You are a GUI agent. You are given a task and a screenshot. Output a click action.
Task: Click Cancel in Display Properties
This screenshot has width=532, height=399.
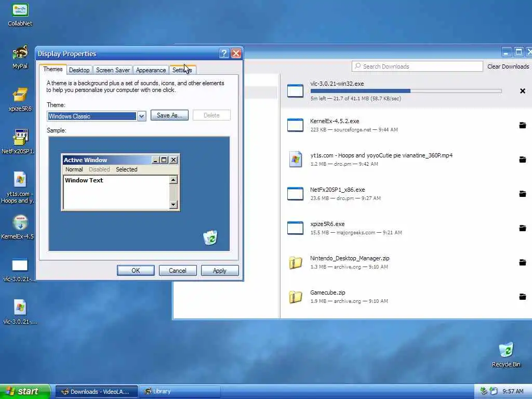tap(178, 270)
